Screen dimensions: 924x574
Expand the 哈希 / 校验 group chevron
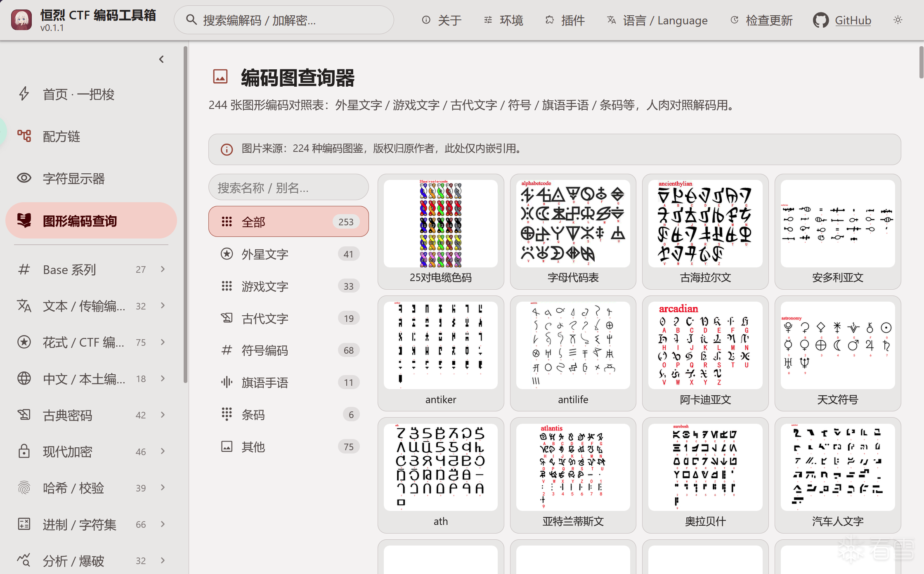tap(163, 488)
